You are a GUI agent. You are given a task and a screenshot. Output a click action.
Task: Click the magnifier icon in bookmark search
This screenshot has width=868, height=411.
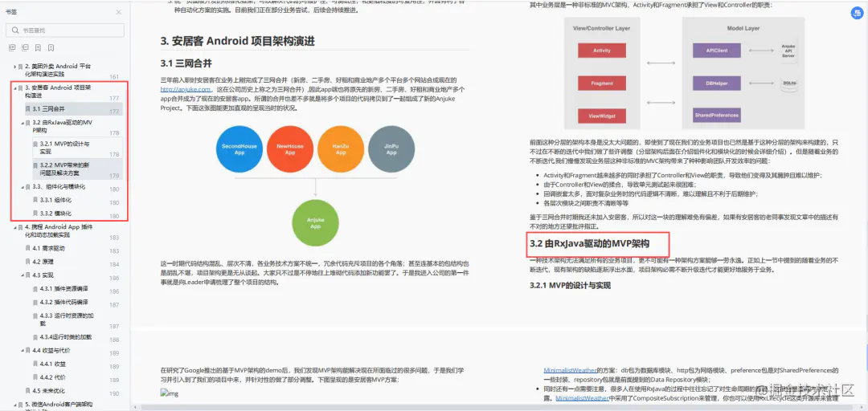(x=14, y=31)
